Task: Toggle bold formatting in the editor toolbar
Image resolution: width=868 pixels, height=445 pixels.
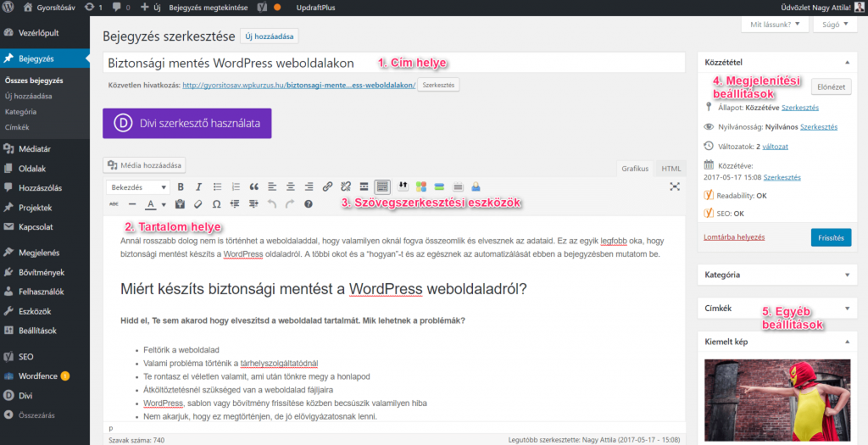Action: 180,186
